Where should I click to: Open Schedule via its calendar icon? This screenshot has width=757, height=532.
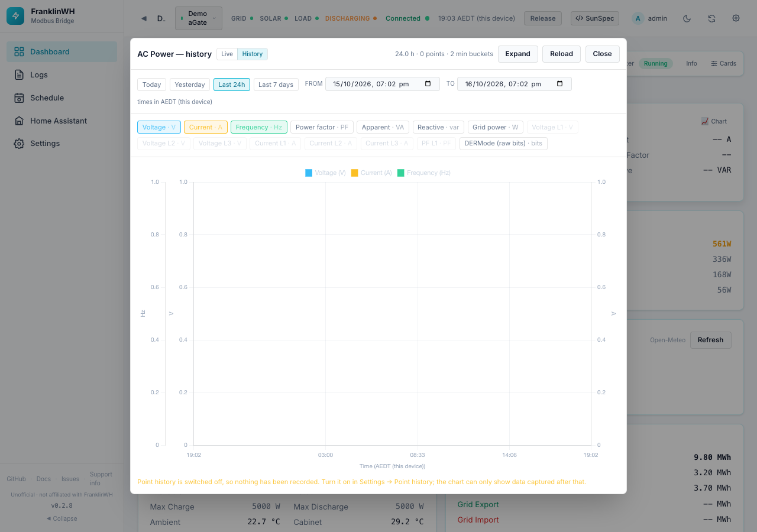19,98
